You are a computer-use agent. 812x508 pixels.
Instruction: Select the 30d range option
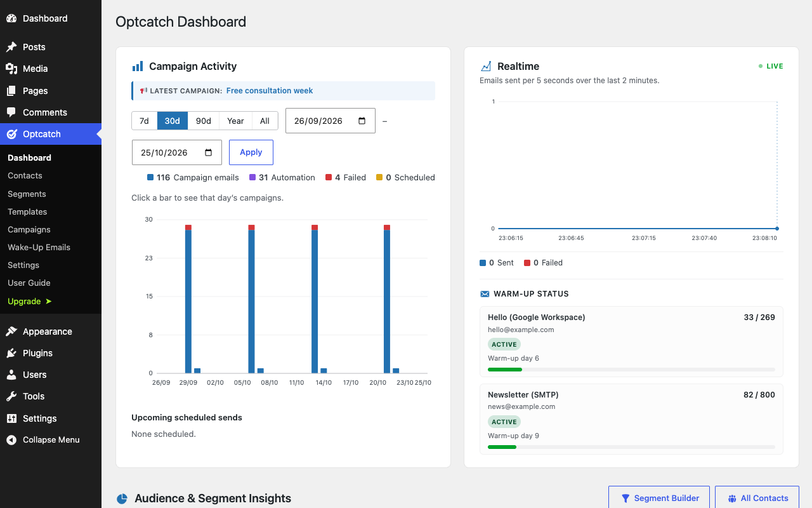pos(173,121)
